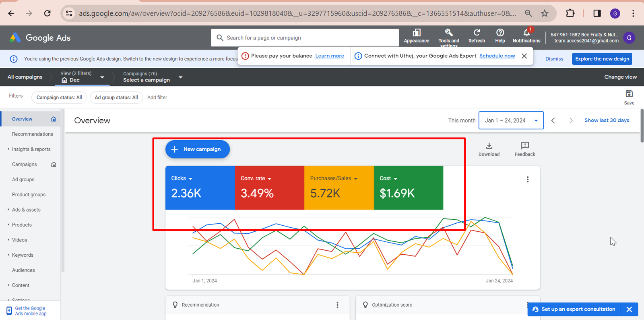The height and width of the screenshot is (320, 644).
Task: Open the Appearance settings icon
Action: 417,36
